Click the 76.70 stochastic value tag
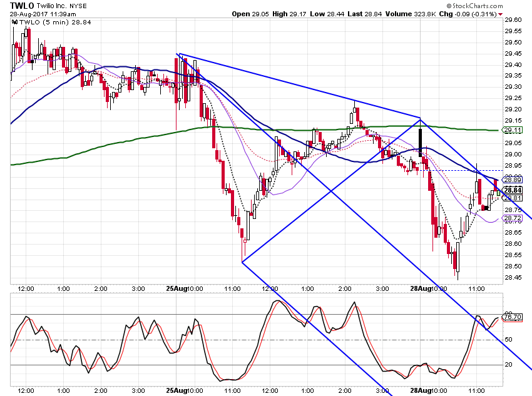Screen dimensions: 532x396 (513, 317)
